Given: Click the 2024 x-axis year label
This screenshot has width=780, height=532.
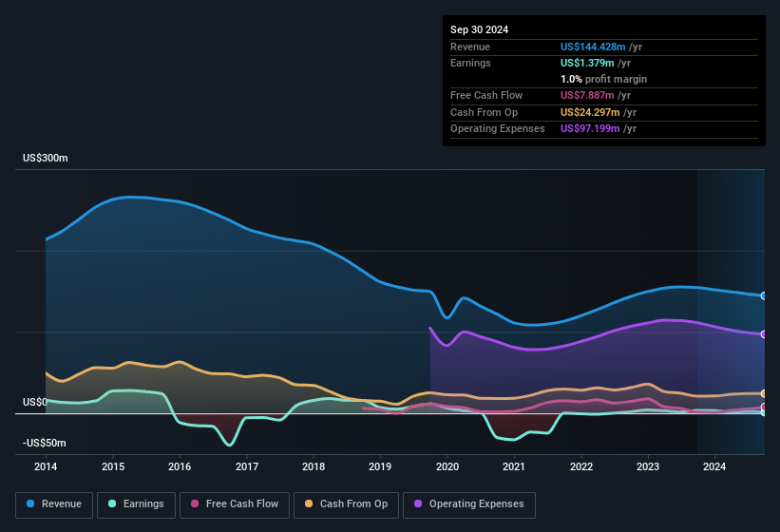Looking at the screenshot, I should tap(714, 466).
